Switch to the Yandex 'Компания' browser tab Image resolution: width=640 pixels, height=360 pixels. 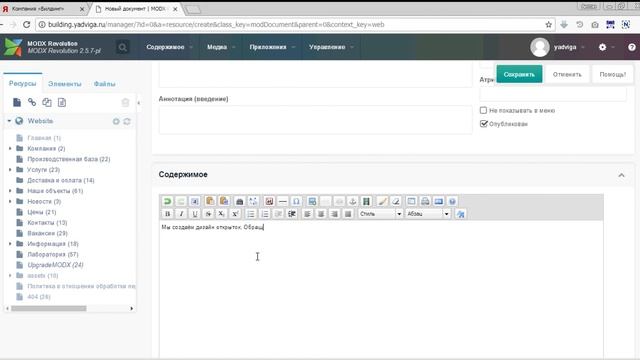43,9
